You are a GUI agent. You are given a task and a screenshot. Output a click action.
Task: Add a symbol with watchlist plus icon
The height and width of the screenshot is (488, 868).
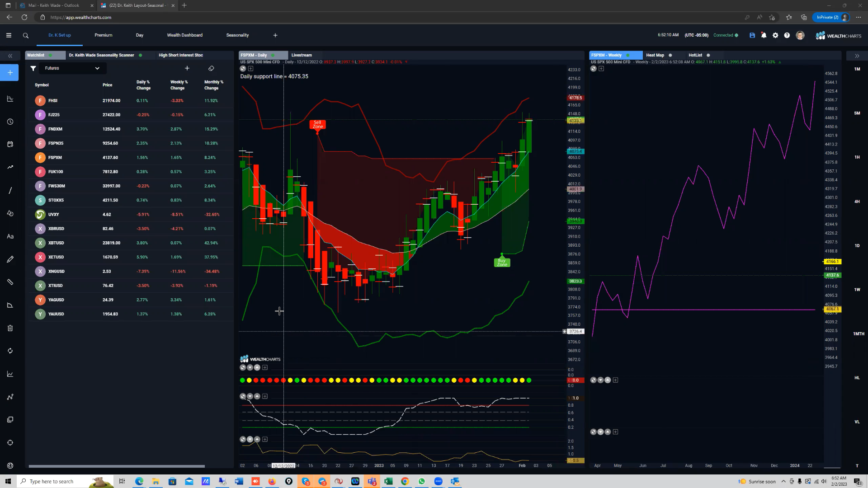[187, 68]
